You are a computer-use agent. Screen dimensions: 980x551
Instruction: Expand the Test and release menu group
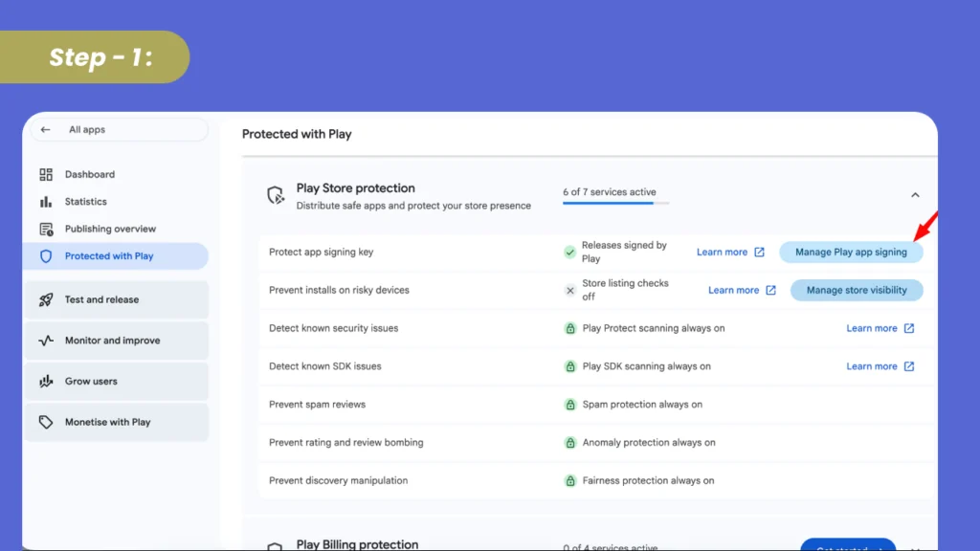click(117, 299)
